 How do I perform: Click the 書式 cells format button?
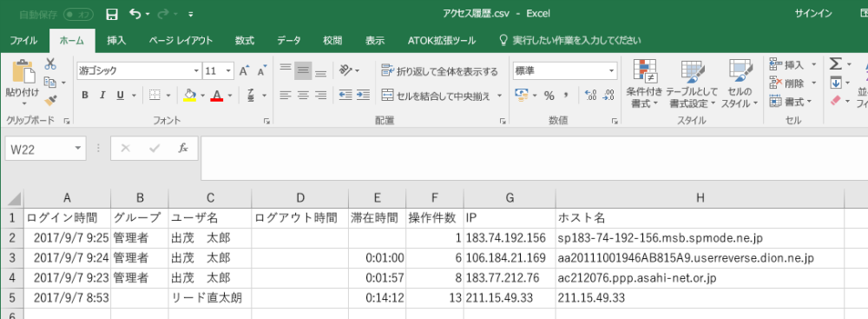click(x=791, y=102)
